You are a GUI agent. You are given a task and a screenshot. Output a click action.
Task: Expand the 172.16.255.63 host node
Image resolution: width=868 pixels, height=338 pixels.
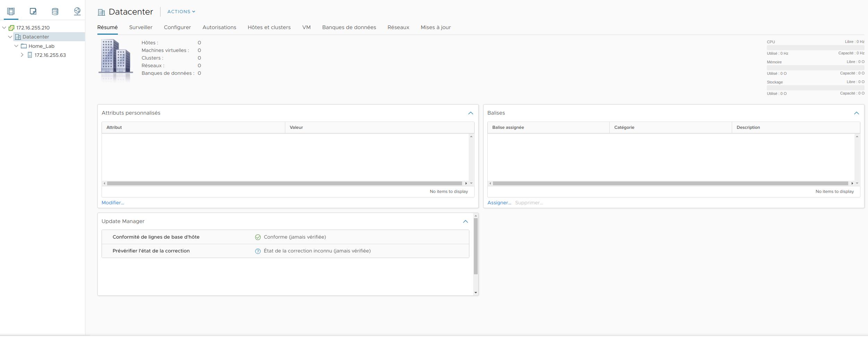coord(22,55)
